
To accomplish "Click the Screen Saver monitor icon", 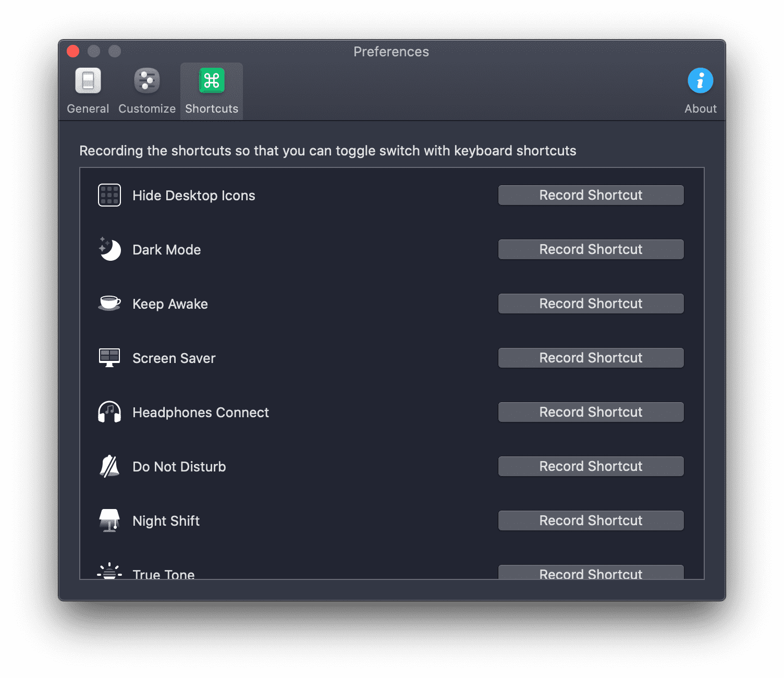I will (x=109, y=358).
